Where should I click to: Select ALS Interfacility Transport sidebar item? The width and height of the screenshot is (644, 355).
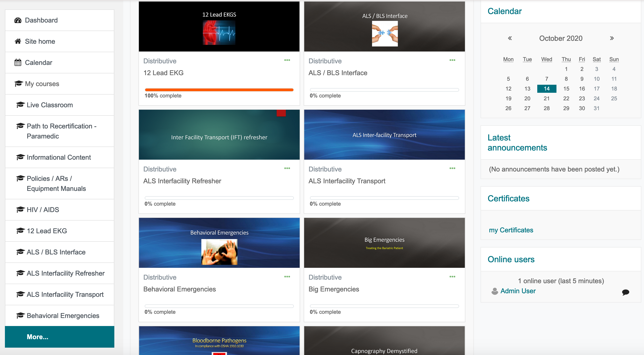point(59,294)
